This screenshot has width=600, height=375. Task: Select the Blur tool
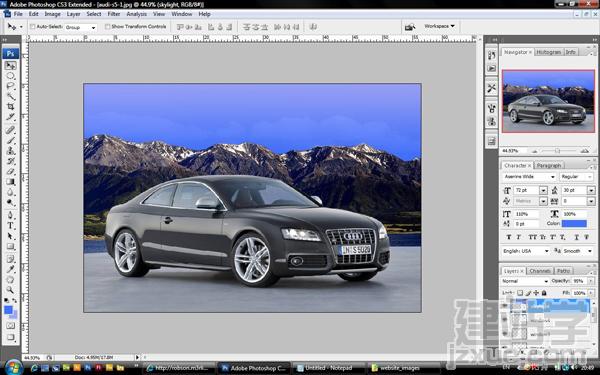[x=10, y=192]
